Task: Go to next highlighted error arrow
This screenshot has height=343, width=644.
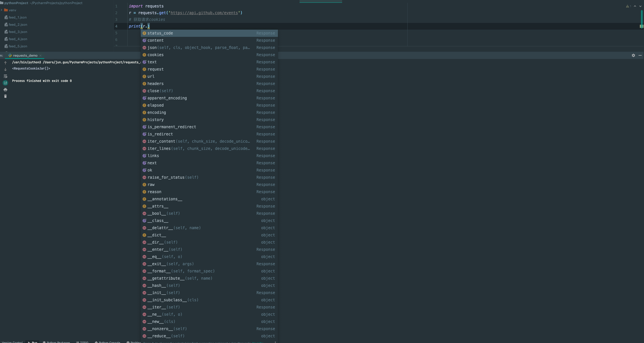Action: point(640,6)
